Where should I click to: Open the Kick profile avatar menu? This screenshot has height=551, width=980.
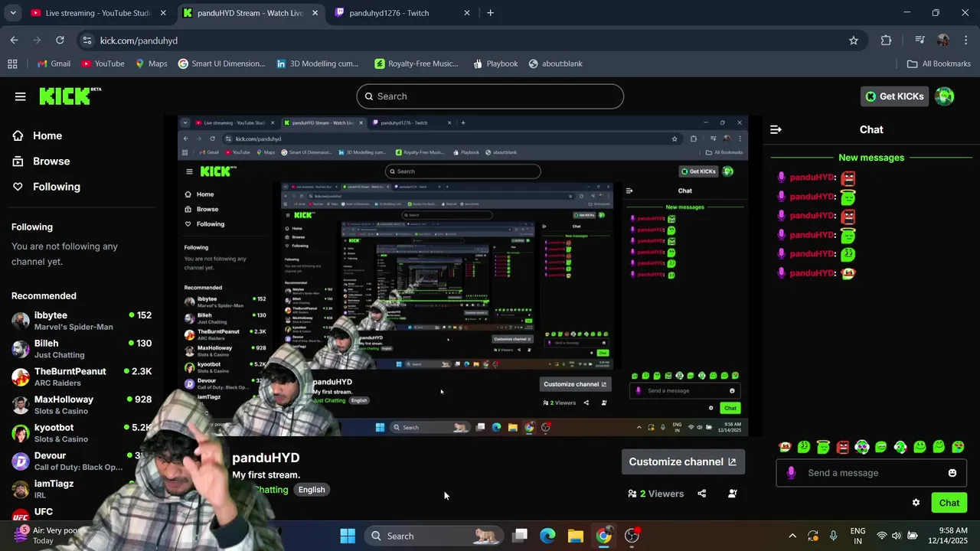945,96
